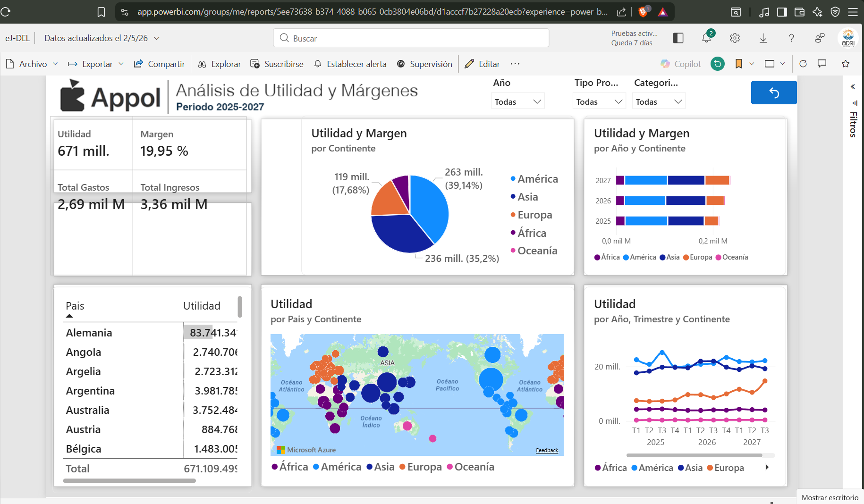Open the browser music playlist icon
The height and width of the screenshot is (504, 864).
point(764,12)
